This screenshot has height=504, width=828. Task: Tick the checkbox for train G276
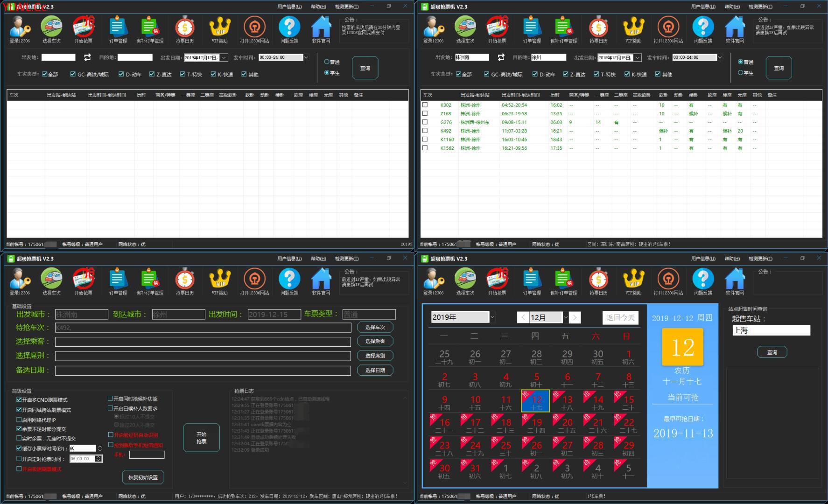coord(425,122)
